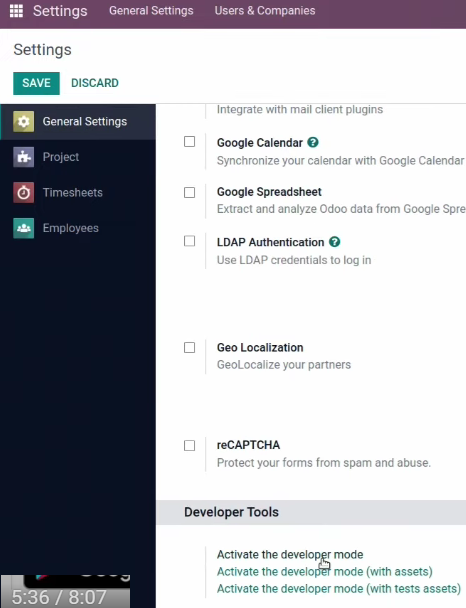The width and height of the screenshot is (466, 608).
Task: Open the apps grid menu icon
Action: (x=16, y=11)
